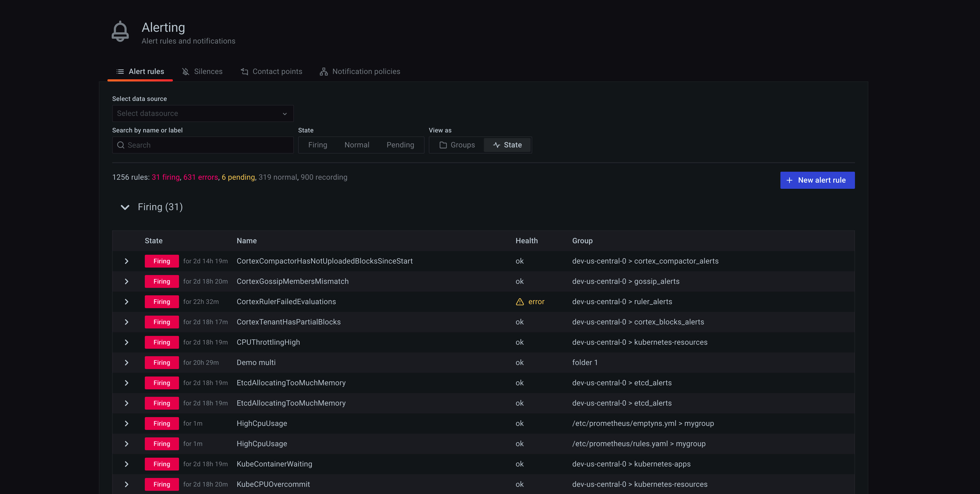Click the Silences bell-slash icon

[x=186, y=72]
